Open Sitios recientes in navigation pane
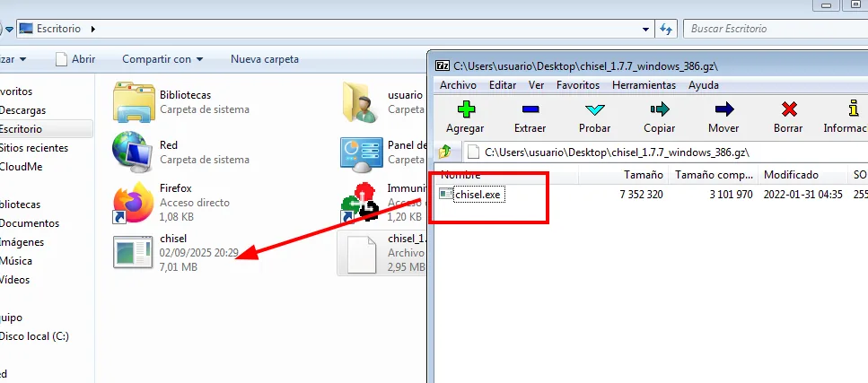Screen dimensions: 868x383 [34, 148]
